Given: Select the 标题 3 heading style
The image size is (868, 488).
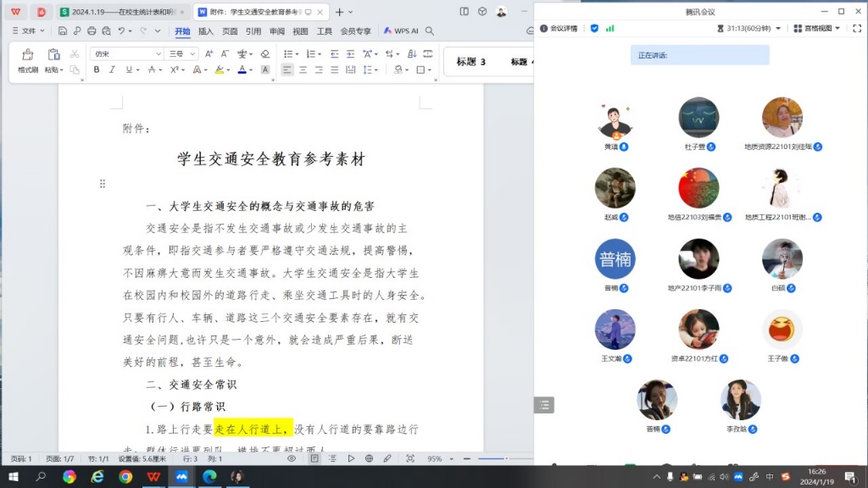Looking at the screenshot, I should click(471, 61).
